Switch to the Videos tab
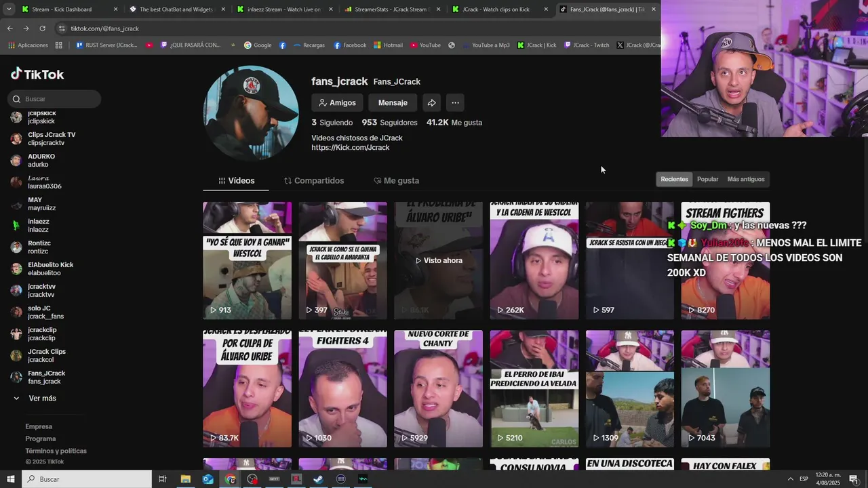 pyautogui.click(x=236, y=181)
